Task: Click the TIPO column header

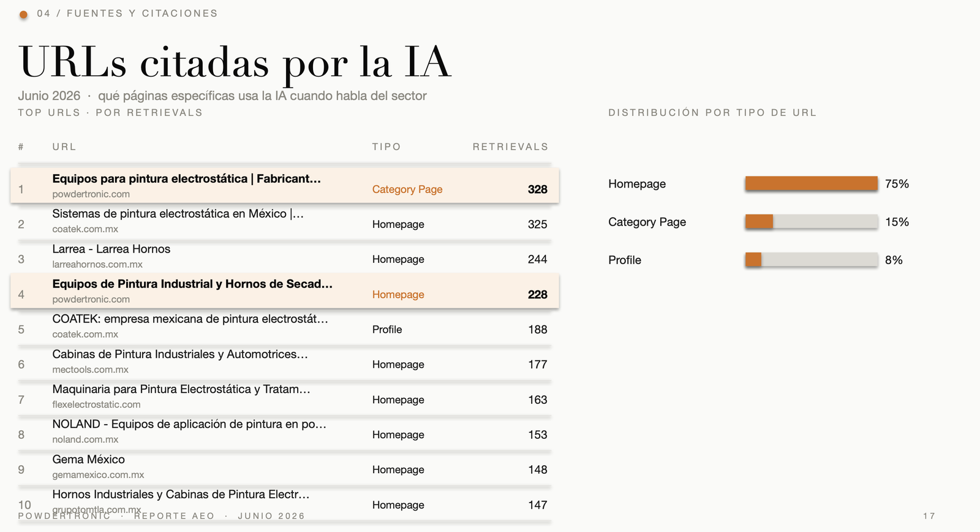Action: 386,147
